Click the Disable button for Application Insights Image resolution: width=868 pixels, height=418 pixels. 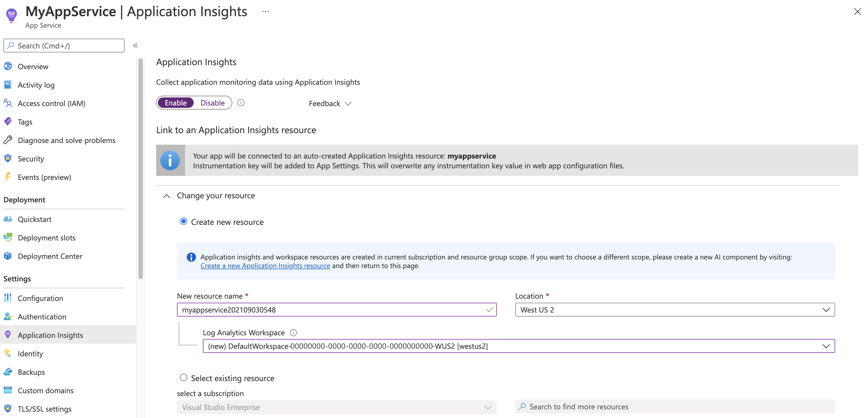tap(213, 102)
